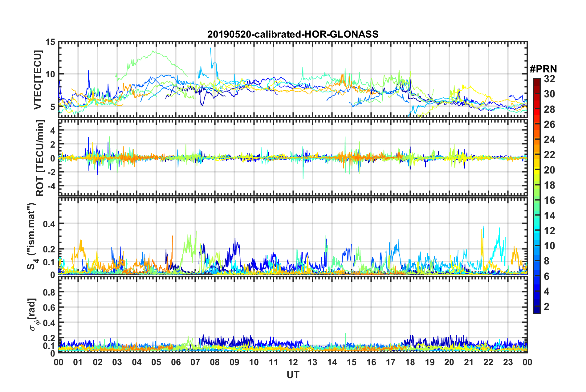Select the UT hour tick label 15
The width and height of the screenshot is (586, 392).
(x=352, y=362)
